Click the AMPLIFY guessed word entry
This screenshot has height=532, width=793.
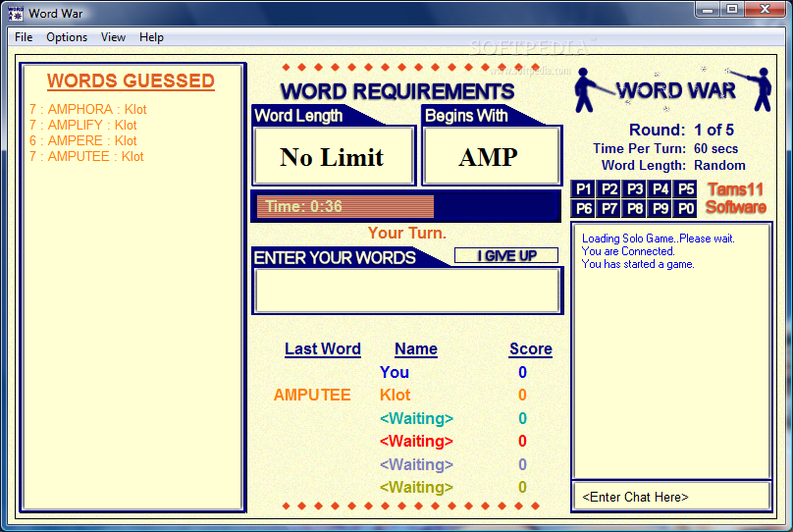[x=83, y=125]
